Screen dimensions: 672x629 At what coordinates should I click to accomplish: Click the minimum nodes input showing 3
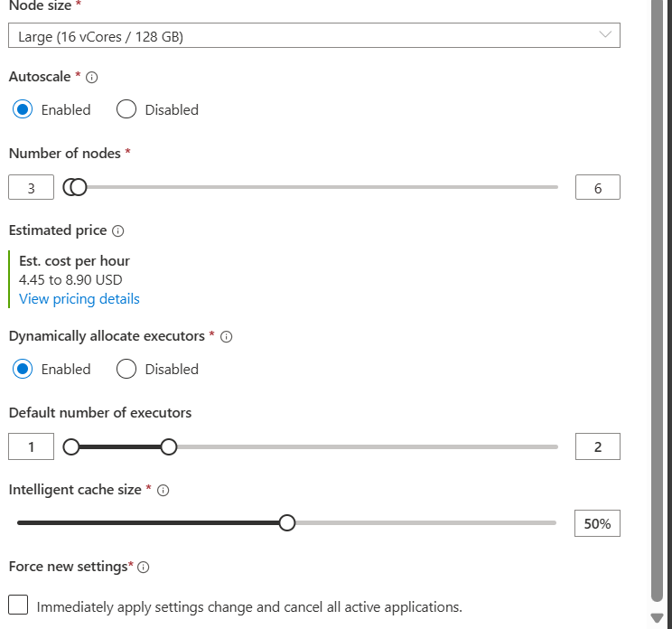(x=31, y=188)
